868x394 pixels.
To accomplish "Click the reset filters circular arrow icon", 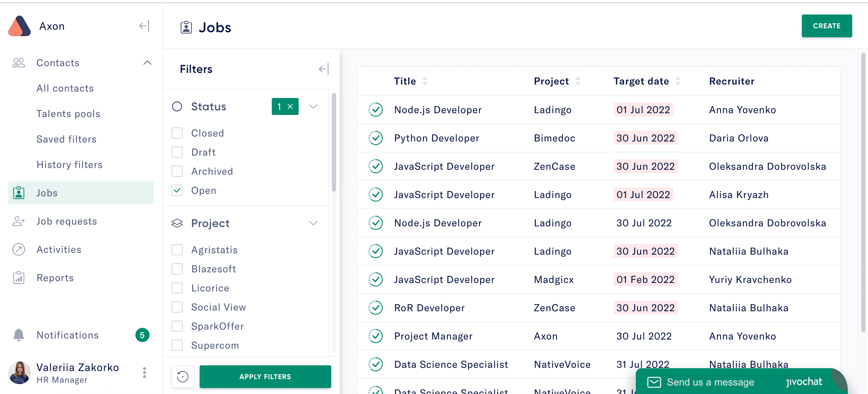I will [x=183, y=377].
